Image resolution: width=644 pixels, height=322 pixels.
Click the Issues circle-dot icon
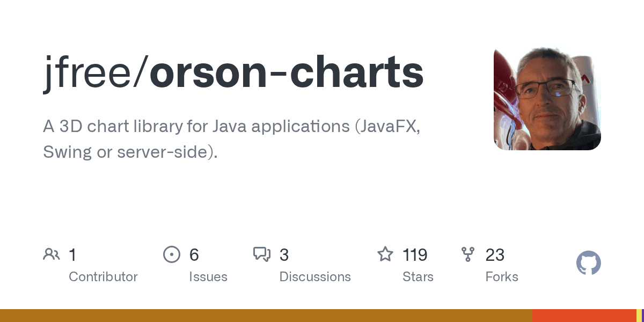(x=171, y=254)
